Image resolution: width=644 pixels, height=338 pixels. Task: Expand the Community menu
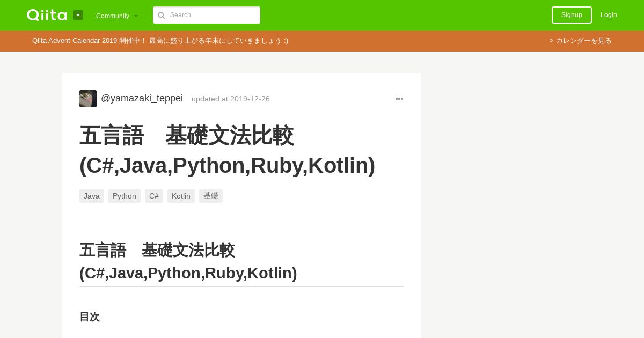click(x=117, y=16)
